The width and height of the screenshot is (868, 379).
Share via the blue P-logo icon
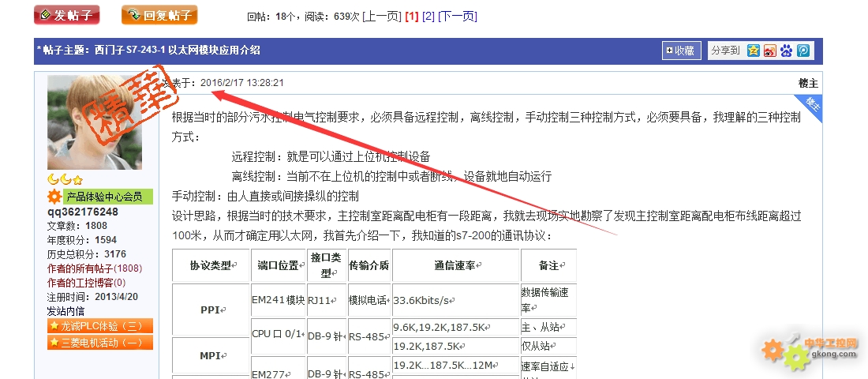point(803,51)
